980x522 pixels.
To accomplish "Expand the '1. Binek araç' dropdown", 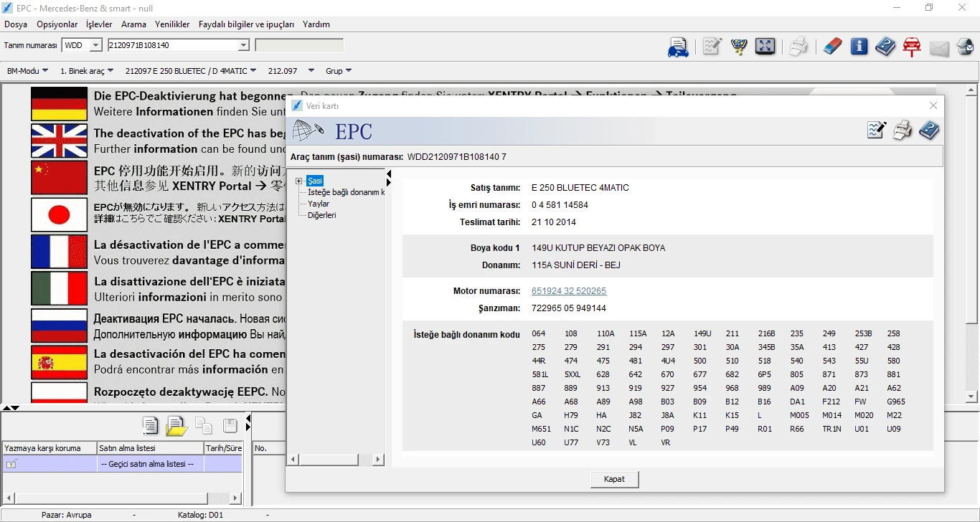I will (x=86, y=71).
